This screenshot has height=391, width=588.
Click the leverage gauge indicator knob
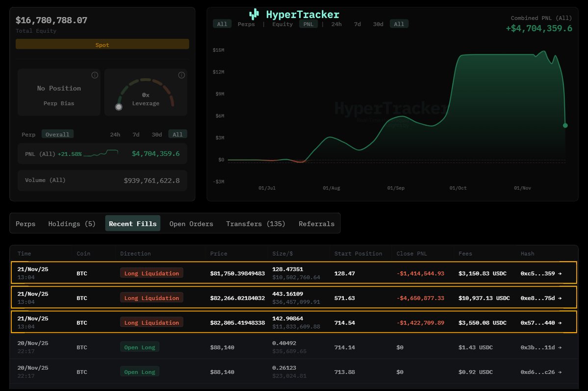click(118, 107)
